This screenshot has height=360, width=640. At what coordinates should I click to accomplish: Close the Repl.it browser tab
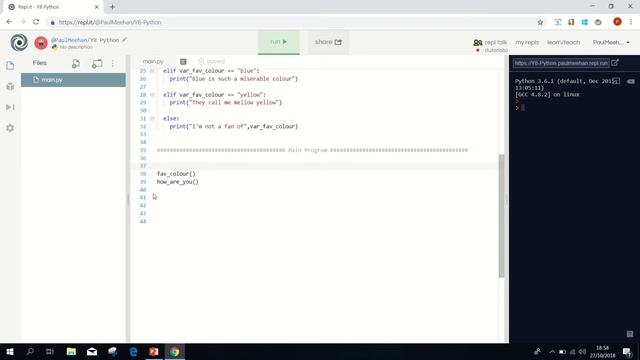(x=97, y=7)
